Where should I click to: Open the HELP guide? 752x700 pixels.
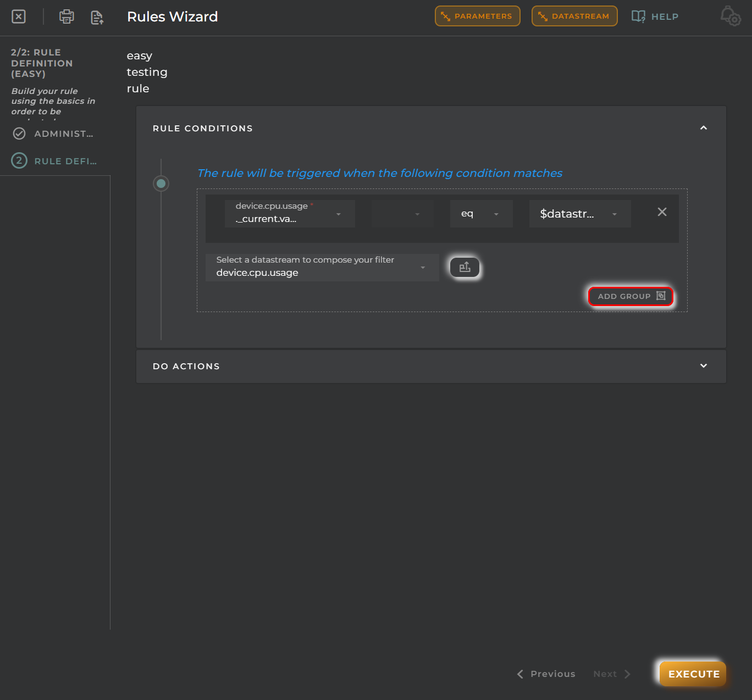(x=655, y=16)
